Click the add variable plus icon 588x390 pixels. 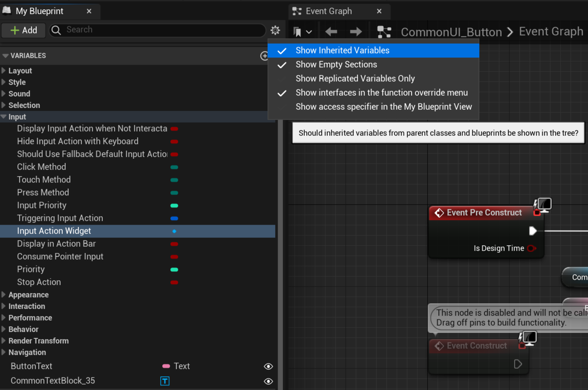click(x=265, y=56)
